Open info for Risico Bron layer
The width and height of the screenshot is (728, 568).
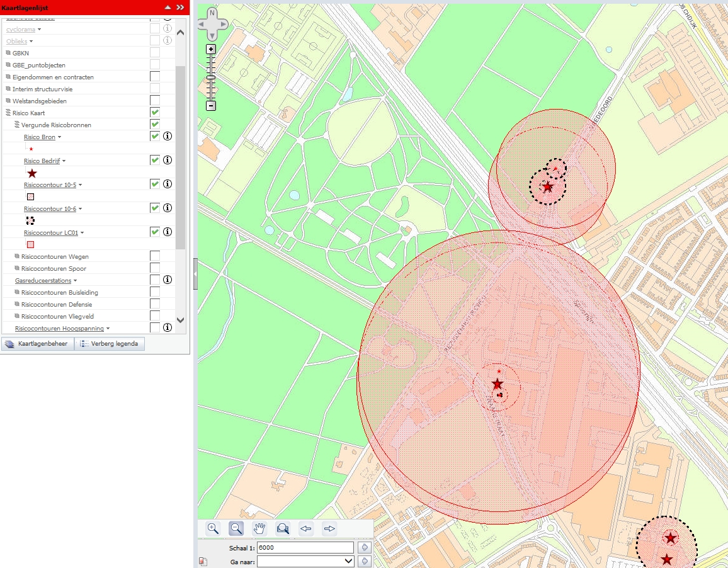click(168, 136)
